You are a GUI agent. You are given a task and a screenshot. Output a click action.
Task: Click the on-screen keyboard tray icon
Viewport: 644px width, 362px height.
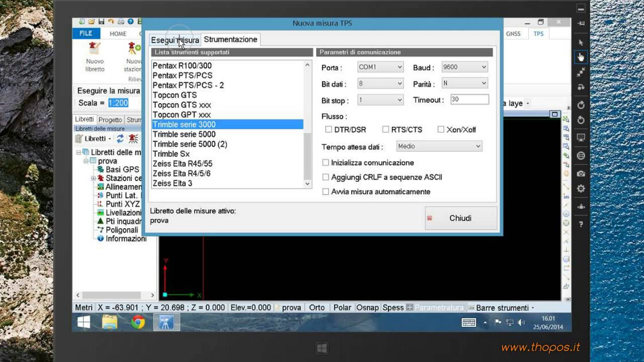point(469,322)
